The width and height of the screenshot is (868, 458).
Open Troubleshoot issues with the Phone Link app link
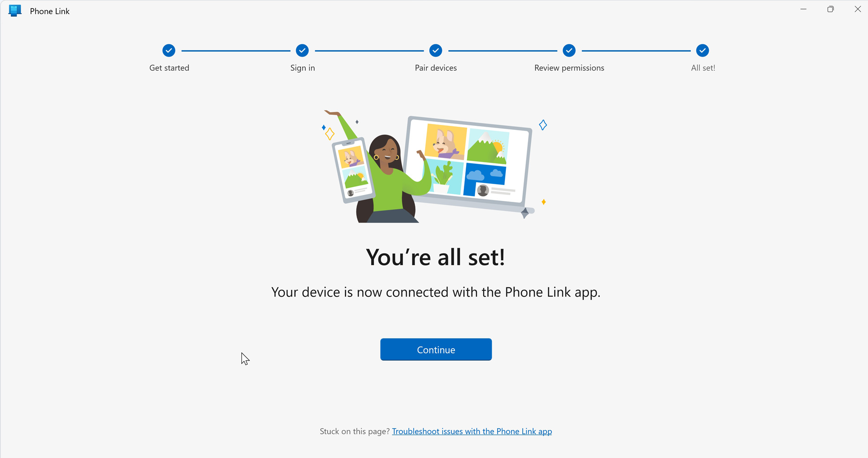tap(472, 431)
